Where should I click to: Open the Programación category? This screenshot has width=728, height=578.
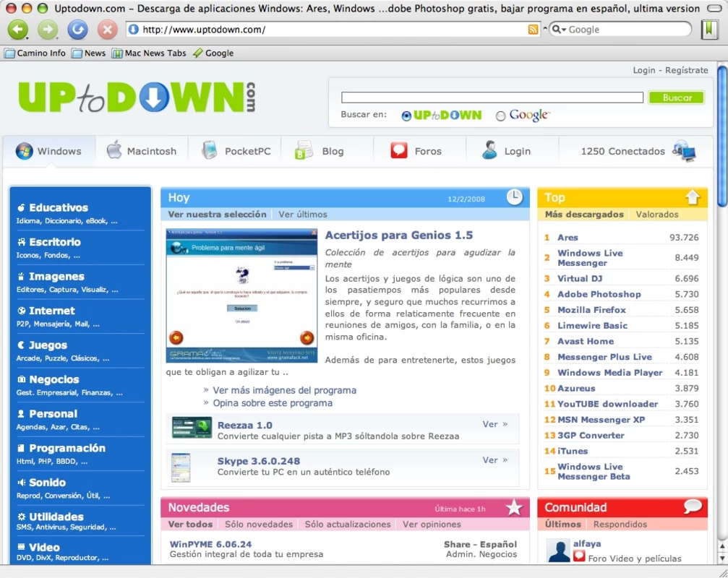click(x=67, y=448)
